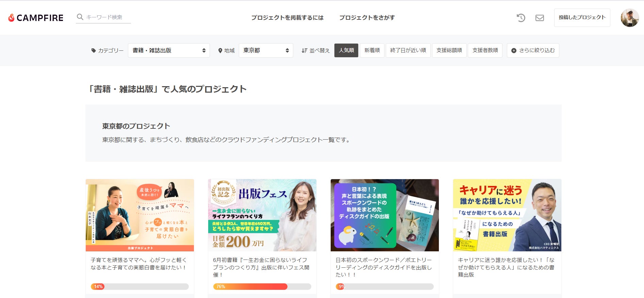Click the region map pin icon
The height and width of the screenshot is (298, 644).
pyautogui.click(x=220, y=50)
